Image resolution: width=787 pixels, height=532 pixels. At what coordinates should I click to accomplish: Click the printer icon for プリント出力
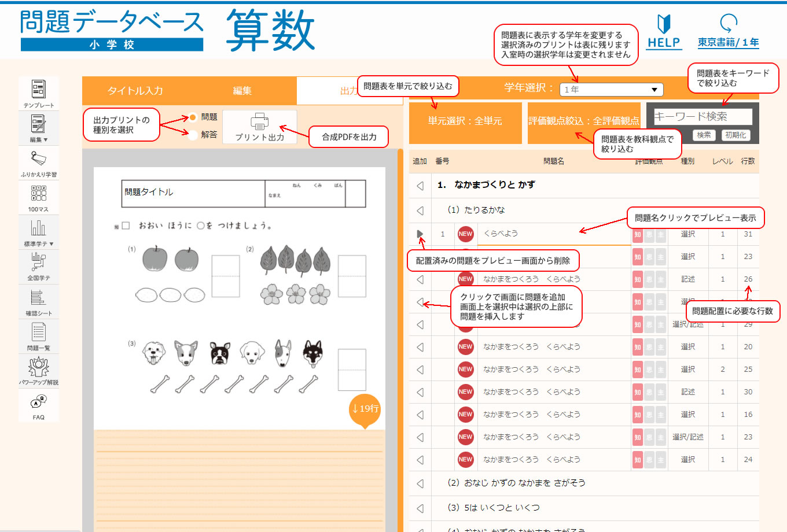(x=260, y=121)
